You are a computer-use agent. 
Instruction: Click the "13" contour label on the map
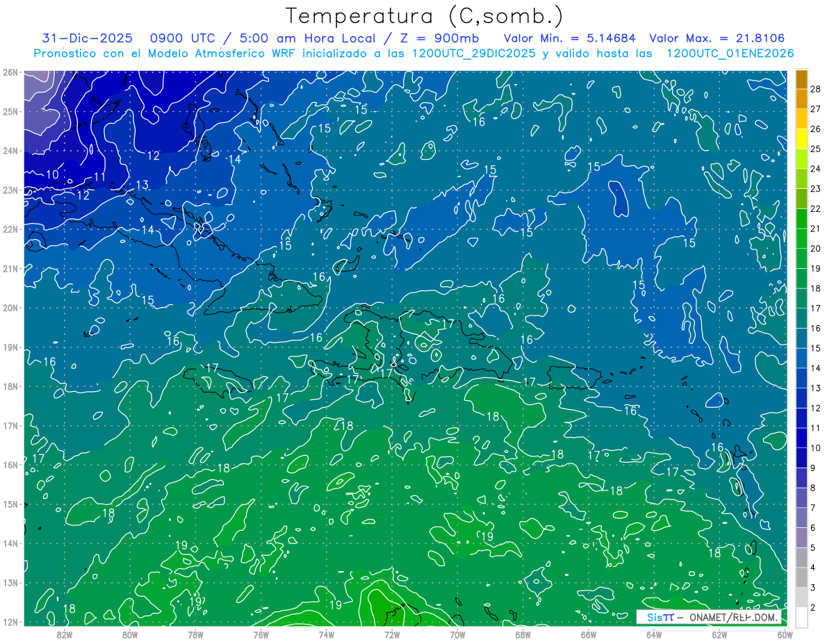(x=142, y=185)
